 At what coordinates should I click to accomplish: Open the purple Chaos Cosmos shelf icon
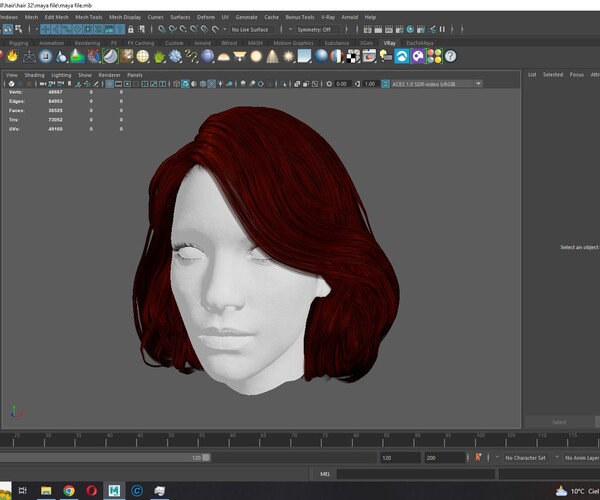(418, 56)
